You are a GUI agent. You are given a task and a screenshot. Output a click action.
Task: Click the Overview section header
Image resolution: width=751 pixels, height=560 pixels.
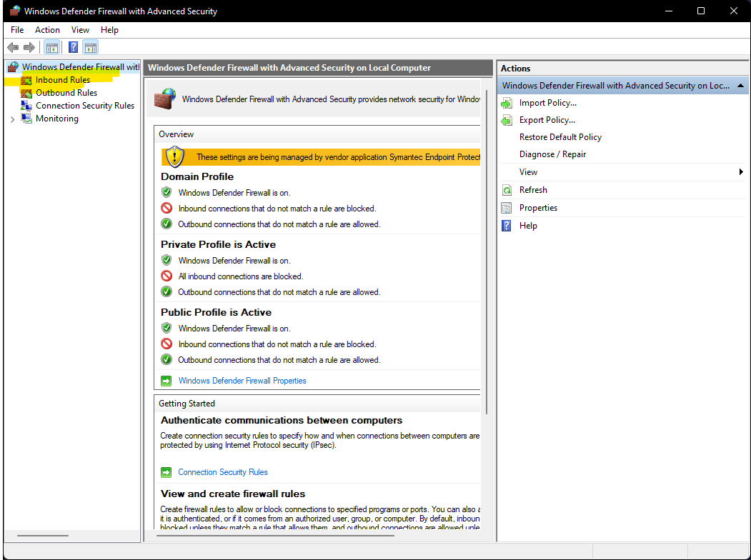(x=317, y=134)
